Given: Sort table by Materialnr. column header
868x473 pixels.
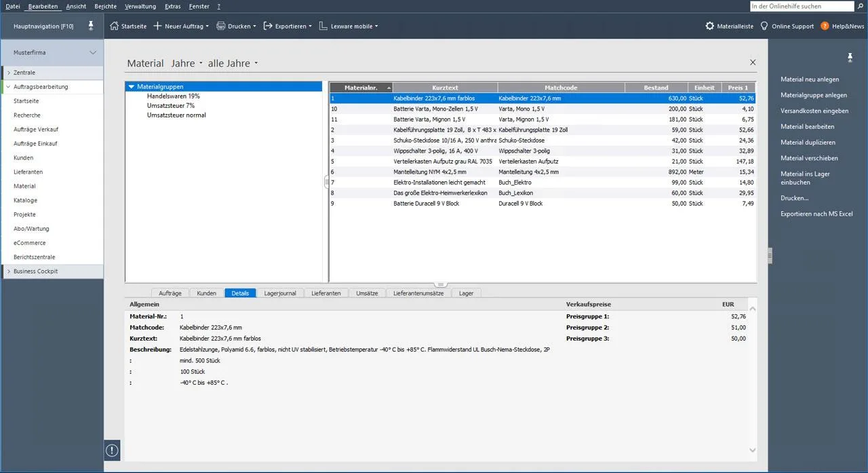Looking at the screenshot, I should click(x=361, y=88).
